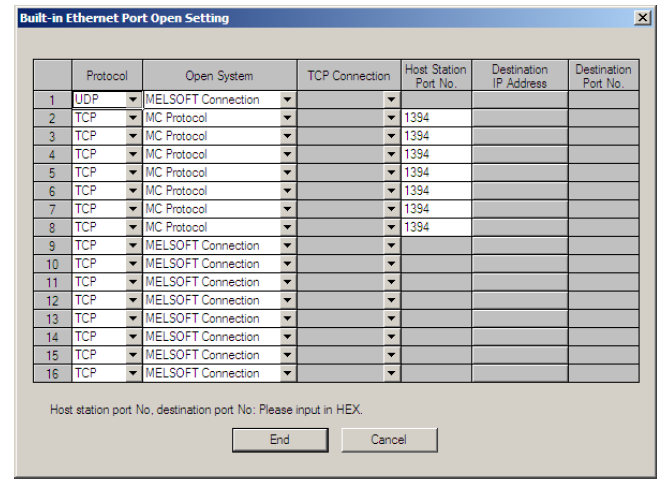The image size is (666, 491).
Task: Select Host Station Port No. field row 5
Action: [x=436, y=173]
